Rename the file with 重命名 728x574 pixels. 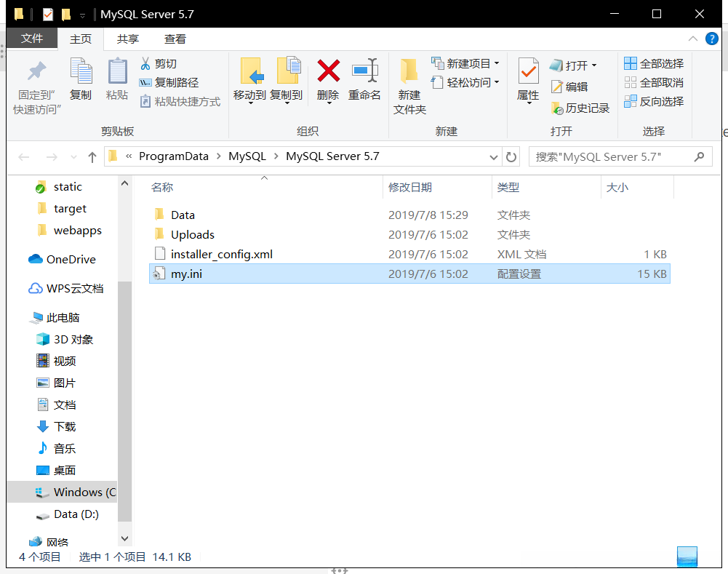pos(365,80)
